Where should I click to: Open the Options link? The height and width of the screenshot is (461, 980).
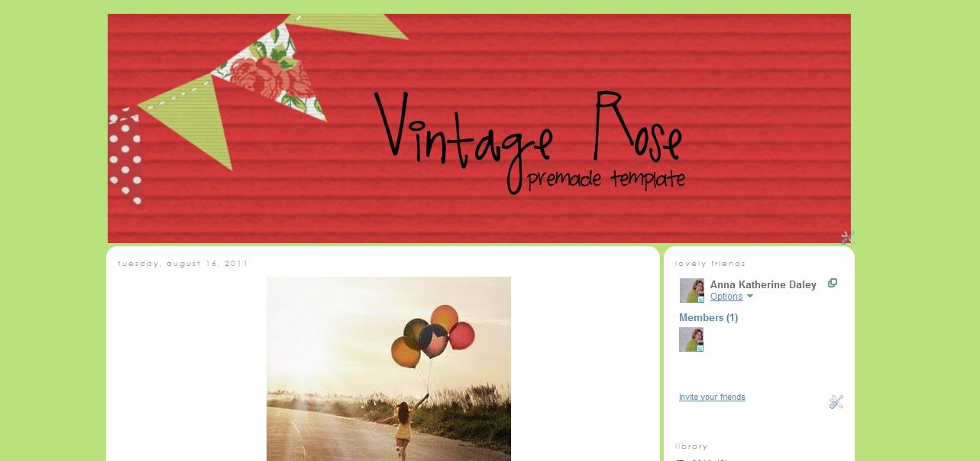(x=726, y=297)
